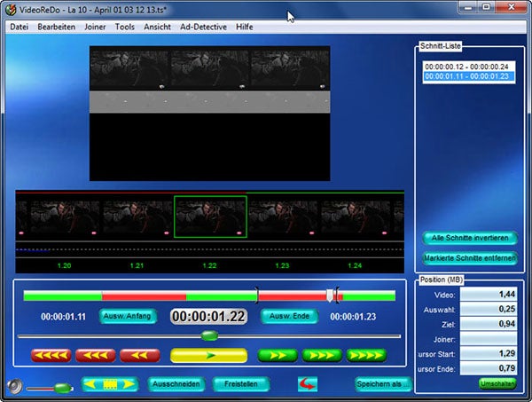Click the VideoReDo title bar app icon
The image size is (532, 402).
(11, 10)
